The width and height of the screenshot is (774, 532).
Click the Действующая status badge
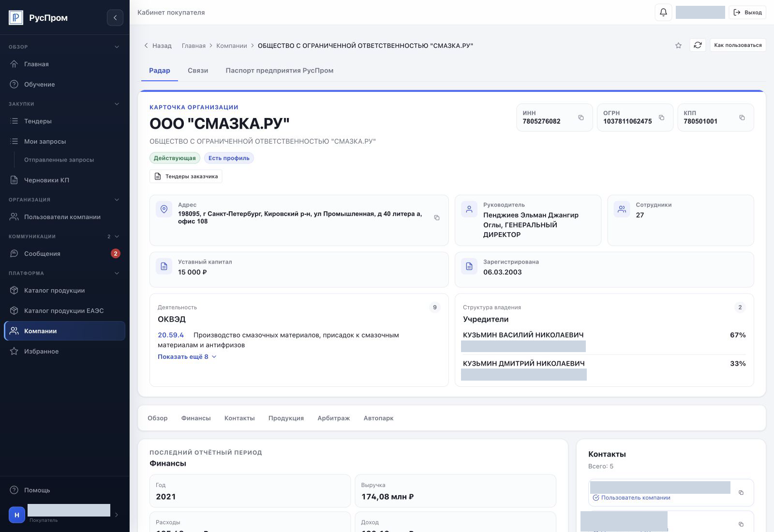175,158
